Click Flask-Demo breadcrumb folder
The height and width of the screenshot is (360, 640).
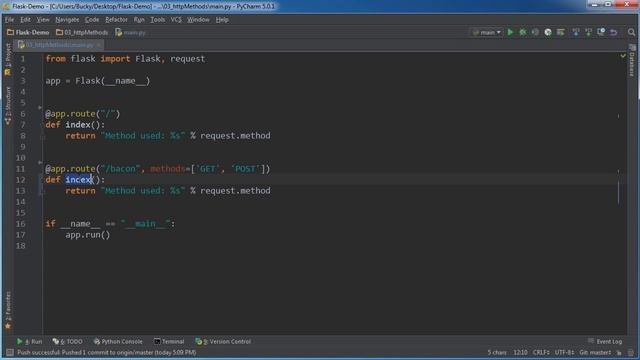28,32
